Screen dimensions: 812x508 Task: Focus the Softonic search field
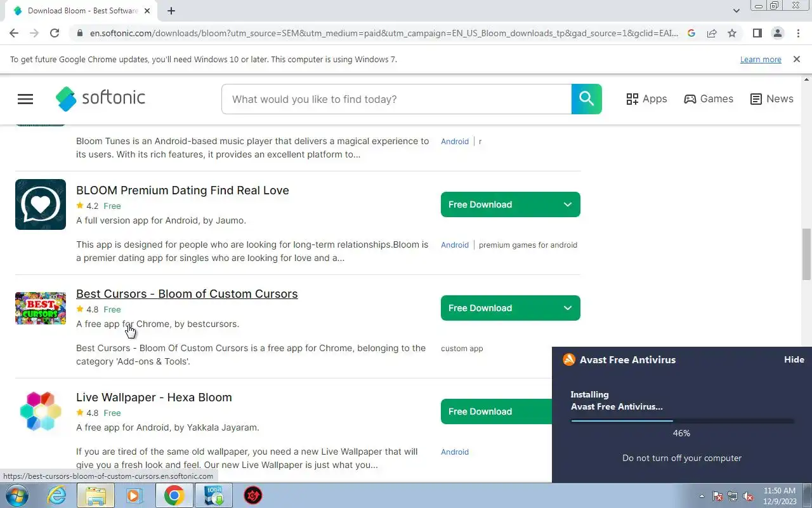pyautogui.click(x=396, y=99)
